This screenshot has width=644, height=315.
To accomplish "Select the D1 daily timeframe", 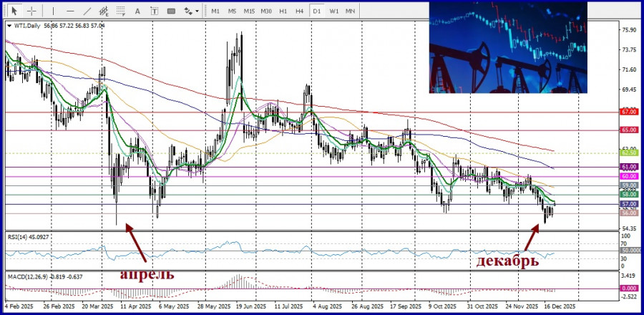I will (x=316, y=11).
